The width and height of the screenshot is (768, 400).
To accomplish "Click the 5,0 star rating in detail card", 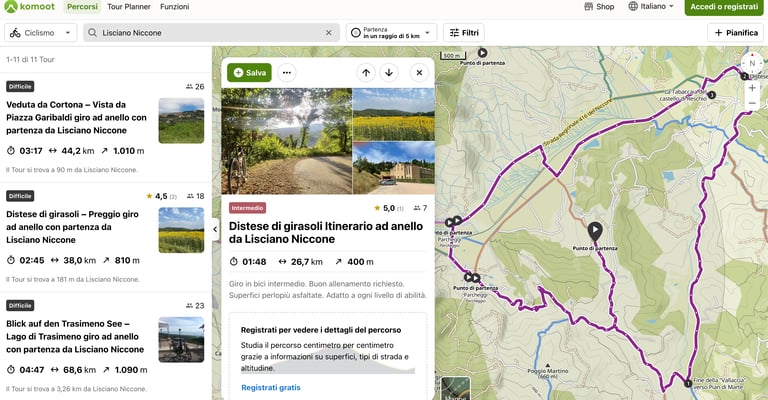I will (x=389, y=208).
